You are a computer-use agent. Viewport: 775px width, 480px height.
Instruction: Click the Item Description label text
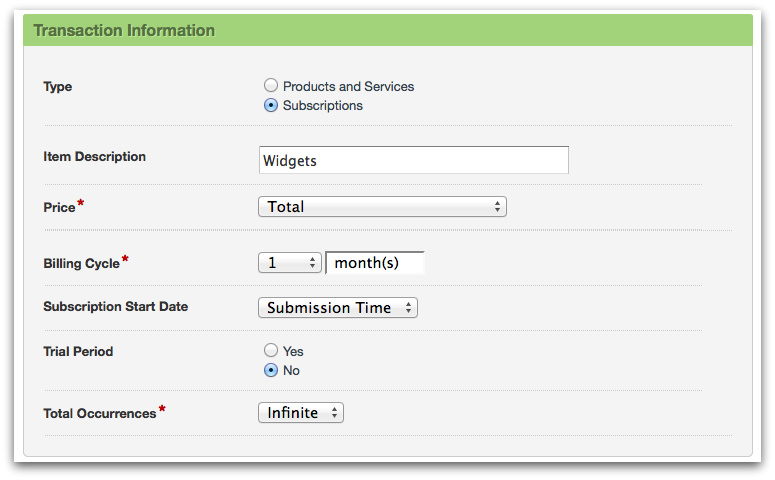coord(94,157)
